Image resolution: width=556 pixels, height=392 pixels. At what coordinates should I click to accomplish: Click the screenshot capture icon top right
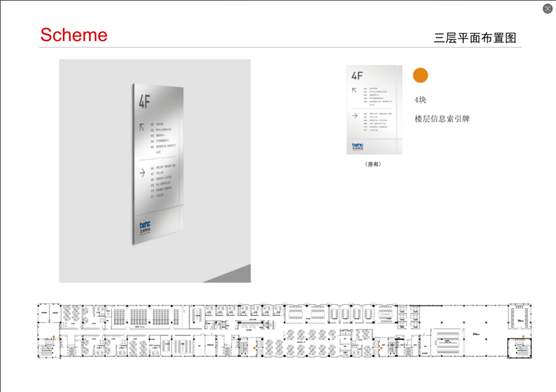548,8
